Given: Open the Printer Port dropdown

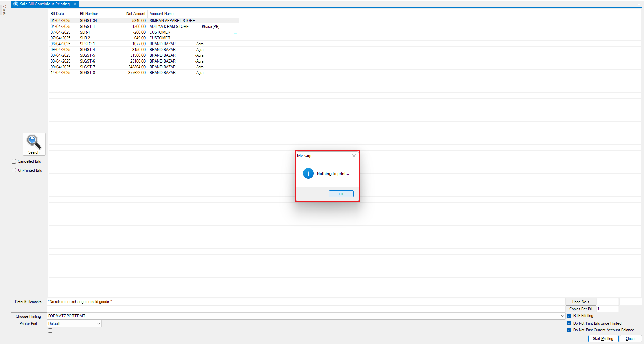Looking at the screenshot, I should click(x=98, y=324).
